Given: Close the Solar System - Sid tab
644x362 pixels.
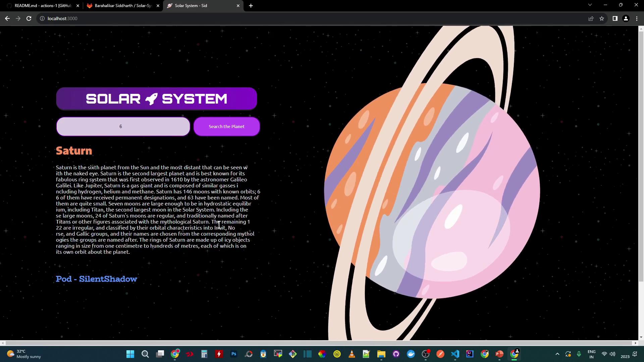Looking at the screenshot, I should (x=238, y=6).
